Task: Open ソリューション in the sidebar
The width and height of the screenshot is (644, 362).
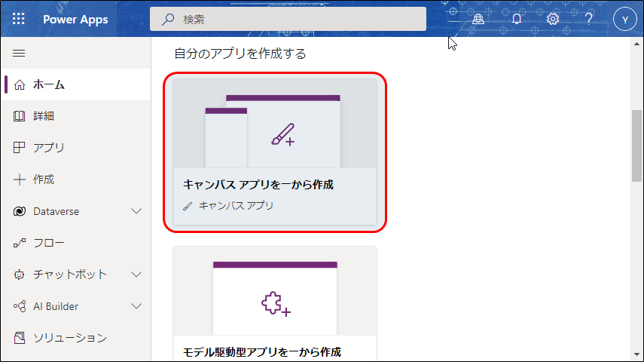Action: (x=76, y=338)
